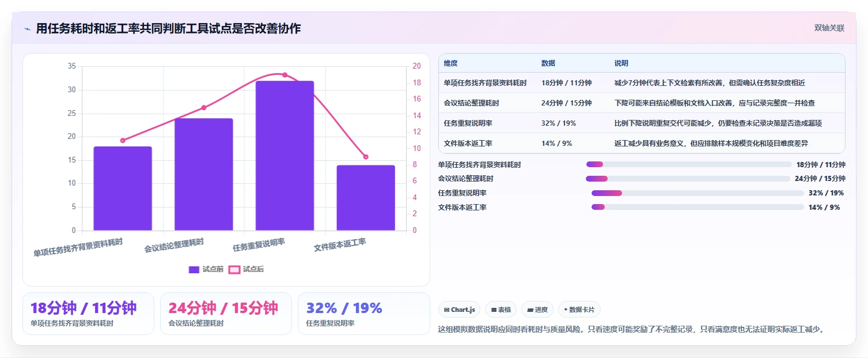
Task: Click the note starting 下降可能来自结论模板
Action: coord(714,103)
